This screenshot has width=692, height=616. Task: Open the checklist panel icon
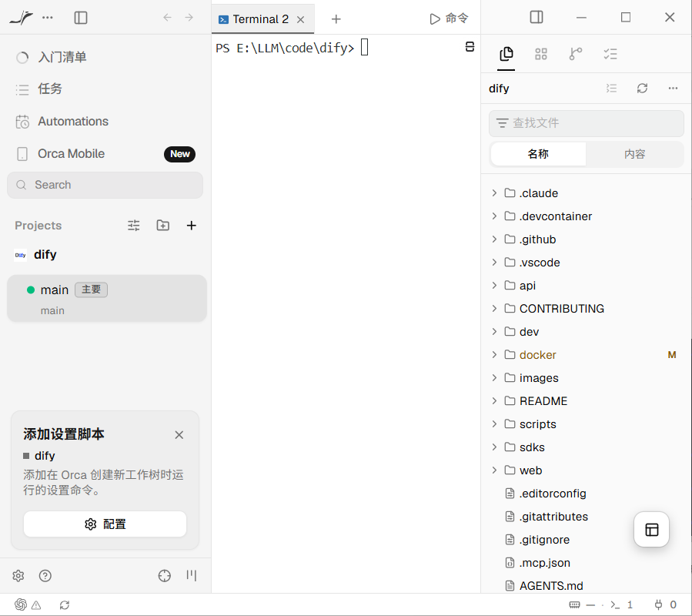click(610, 55)
